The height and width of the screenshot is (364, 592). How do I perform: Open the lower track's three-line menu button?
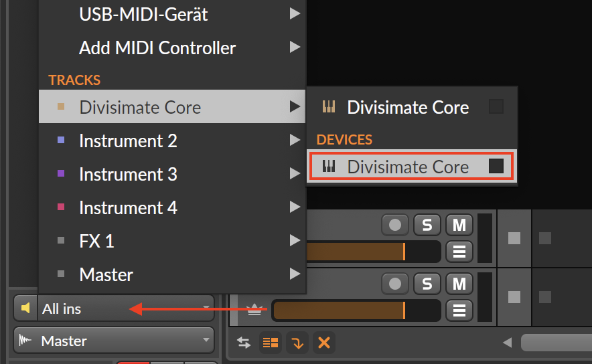[x=459, y=310]
